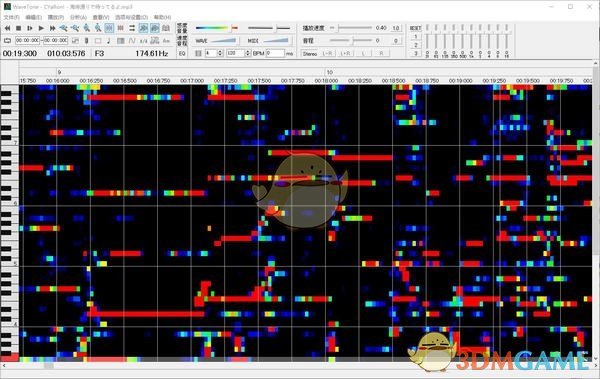Open the 分析(A) menu

pos(78,17)
